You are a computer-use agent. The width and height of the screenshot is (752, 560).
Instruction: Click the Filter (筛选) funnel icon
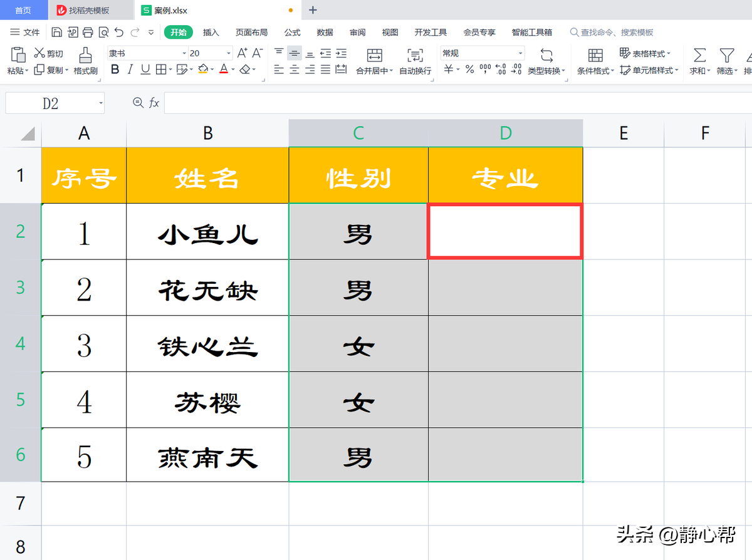(x=726, y=54)
